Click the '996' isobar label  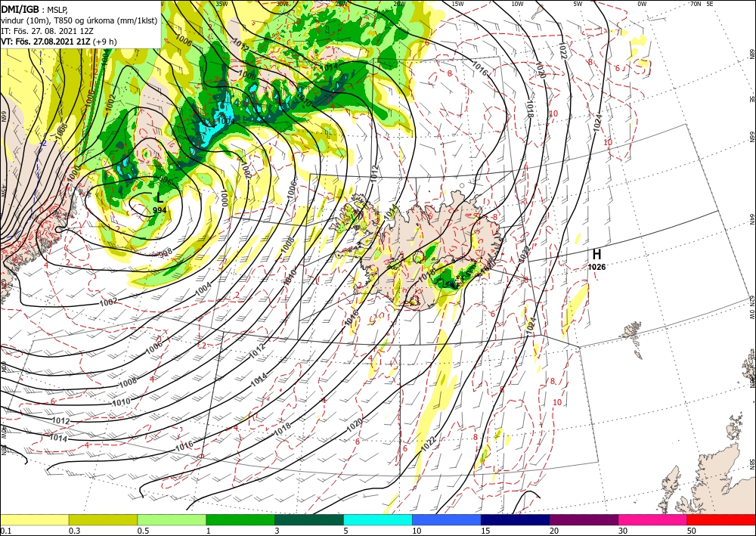click(x=166, y=180)
